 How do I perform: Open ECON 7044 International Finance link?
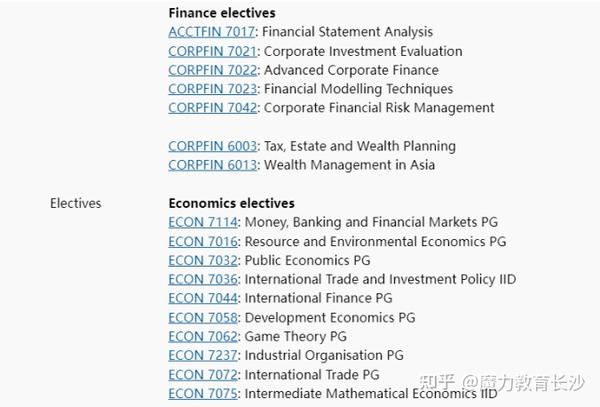pos(203,298)
